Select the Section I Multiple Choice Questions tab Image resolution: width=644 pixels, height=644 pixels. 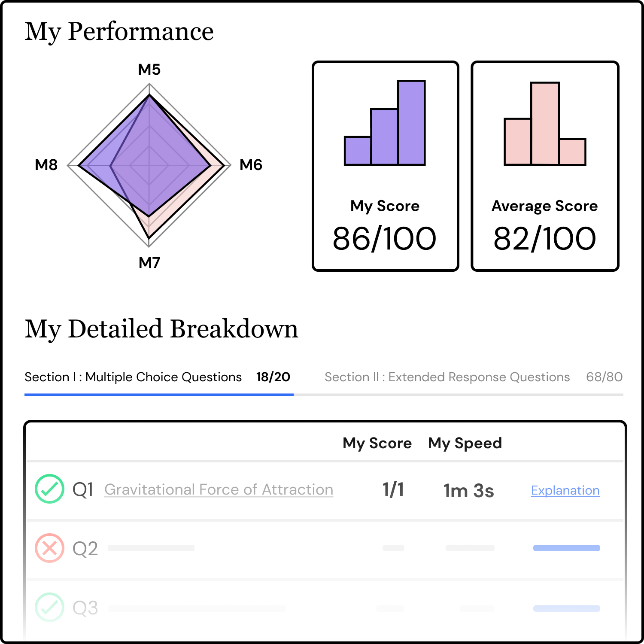pyautogui.click(x=133, y=377)
